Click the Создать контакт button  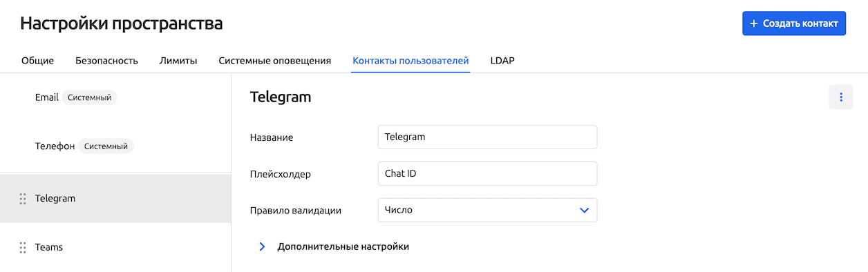tap(794, 23)
